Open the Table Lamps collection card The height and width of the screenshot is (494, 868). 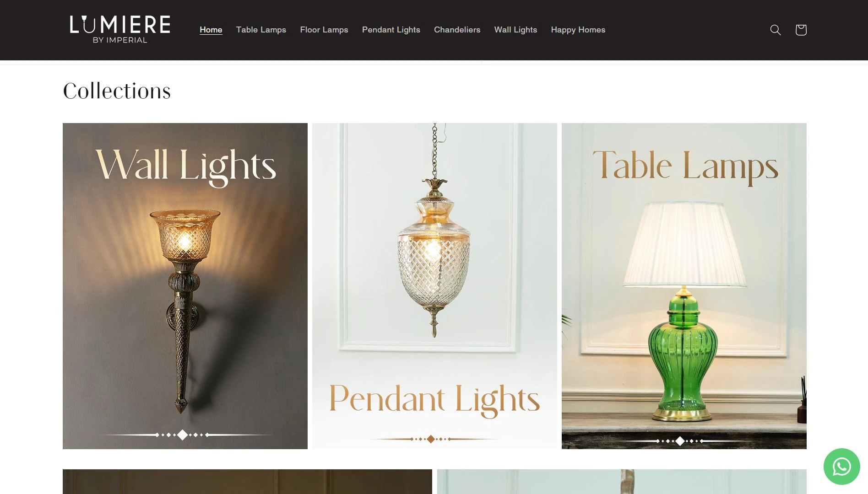click(x=684, y=286)
